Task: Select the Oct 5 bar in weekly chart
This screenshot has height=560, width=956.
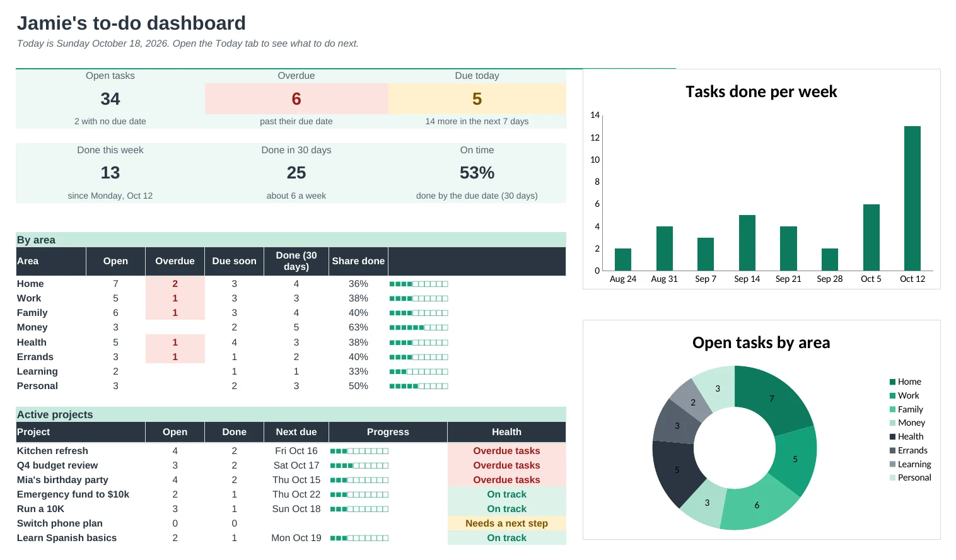Action: tap(871, 237)
